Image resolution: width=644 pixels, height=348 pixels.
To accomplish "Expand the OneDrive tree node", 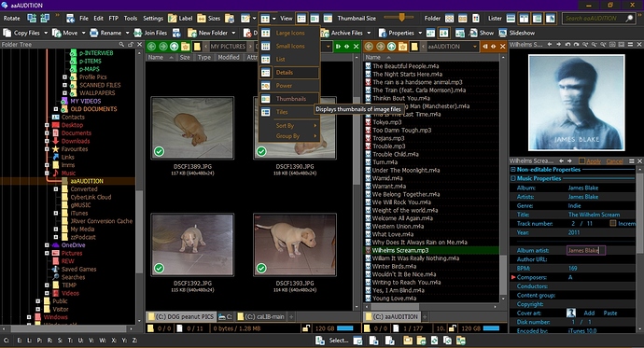I will coord(47,245).
